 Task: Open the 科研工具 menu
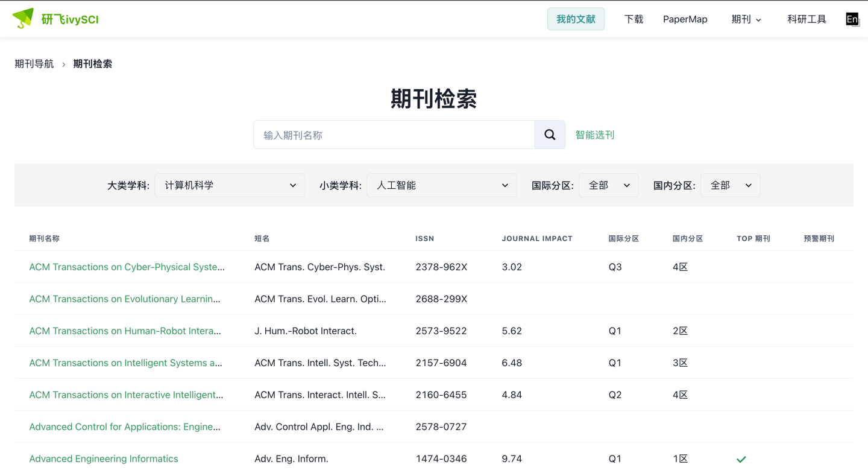806,19
